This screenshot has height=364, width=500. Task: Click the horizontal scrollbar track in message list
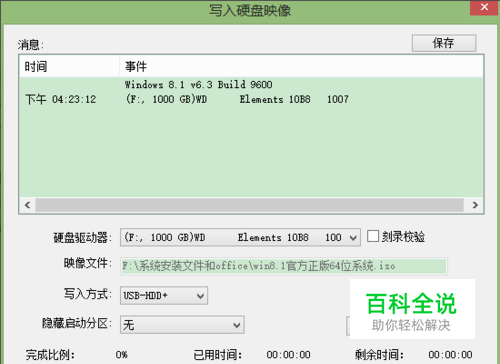pyautogui.click(x=249, y=205)
